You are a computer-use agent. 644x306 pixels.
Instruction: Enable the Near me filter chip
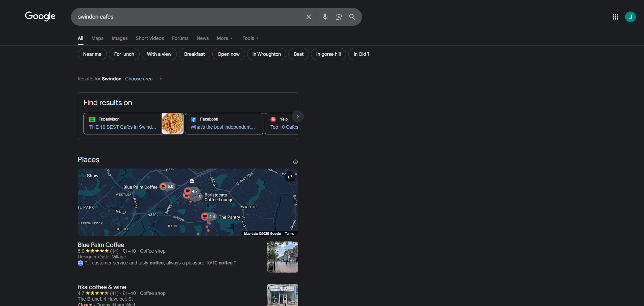coord(92,54)
